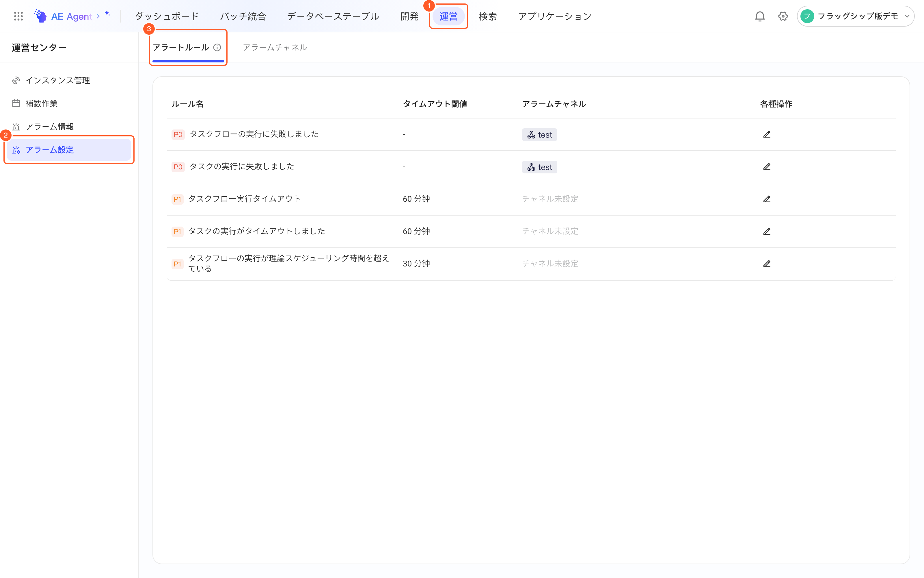The width and height of the screenshot is (924, 578).
Task: Edit the タスクの実行に失敗しました rule
Action: [767, 167]
